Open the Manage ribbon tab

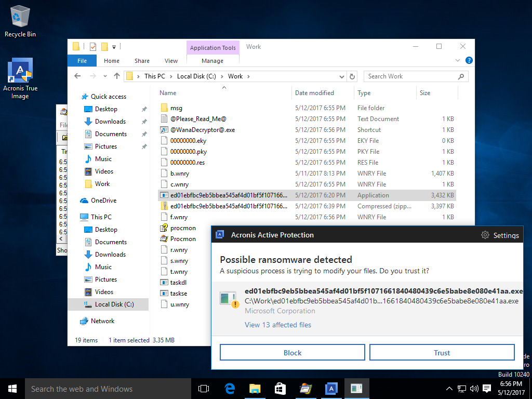[x=212, y=61]
